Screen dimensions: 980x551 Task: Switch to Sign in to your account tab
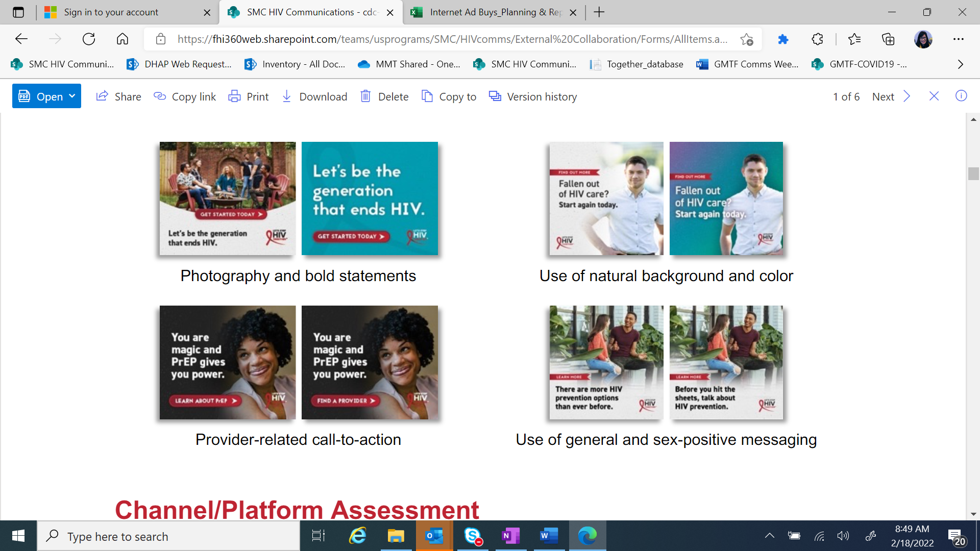[x=111, y=12]
